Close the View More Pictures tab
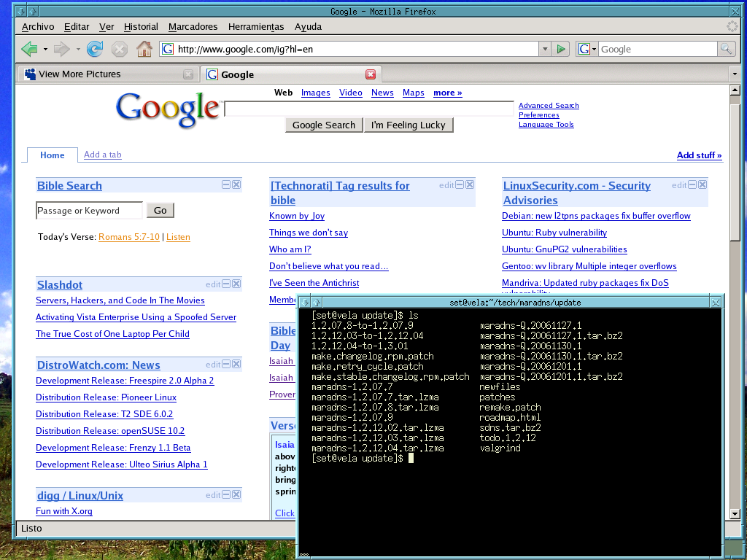This screenshot has height=560, width=747. pyautogui.click(x=188, y=74)
